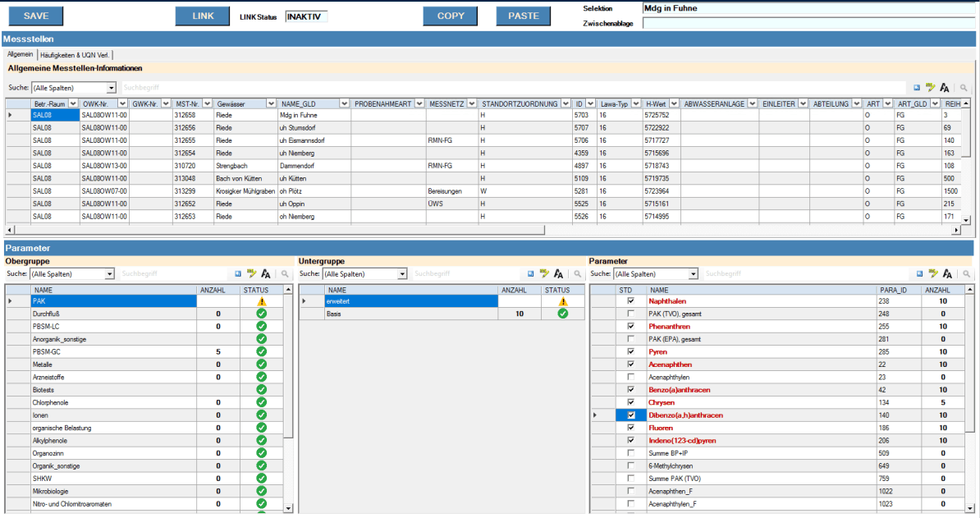Click warning status icon of PAK Obergruppe row
Screen dimensions: 980x518
point(262,302)
